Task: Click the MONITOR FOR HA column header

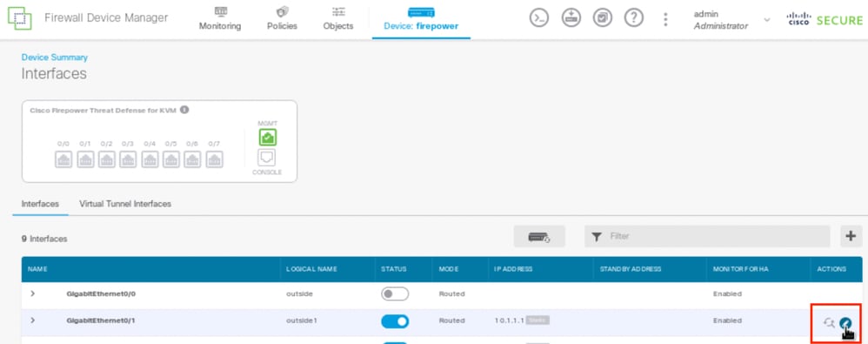Action: point(741,269)
